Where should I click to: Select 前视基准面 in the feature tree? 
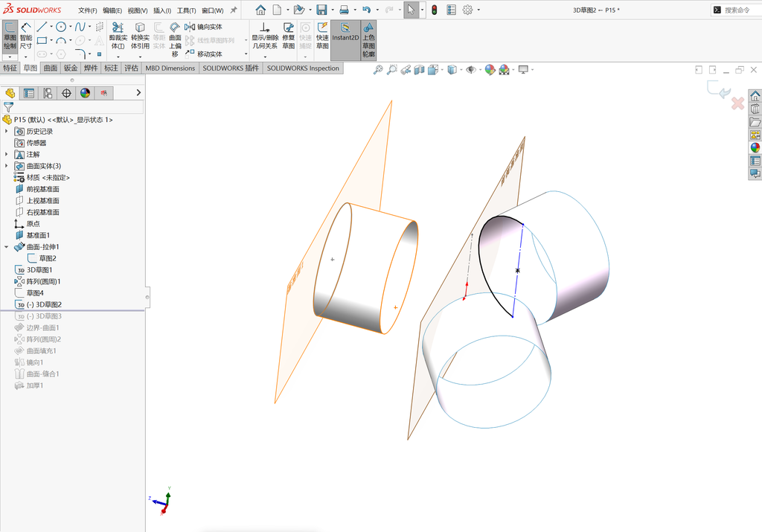coord(42,189)
